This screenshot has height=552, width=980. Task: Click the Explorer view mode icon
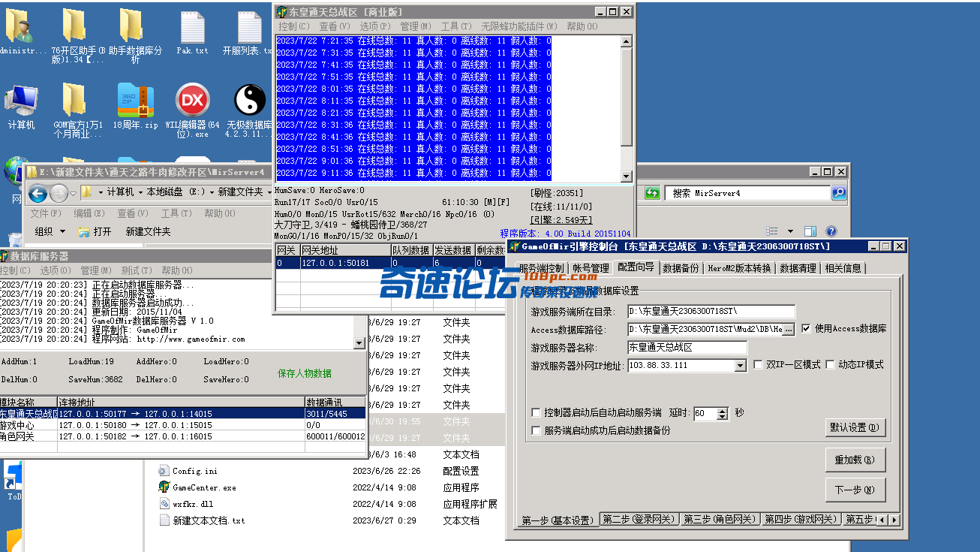tap(772, 231)
